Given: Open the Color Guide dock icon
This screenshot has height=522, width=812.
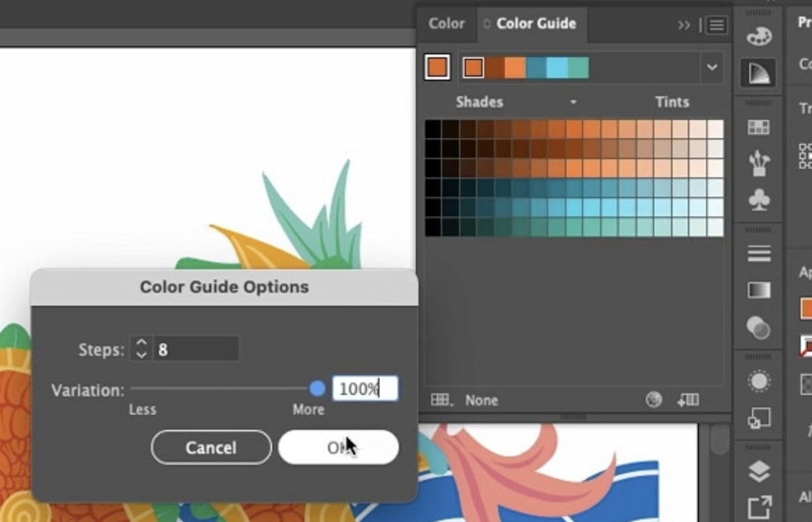Looking at the screenshot, I should tap(758, 73).
